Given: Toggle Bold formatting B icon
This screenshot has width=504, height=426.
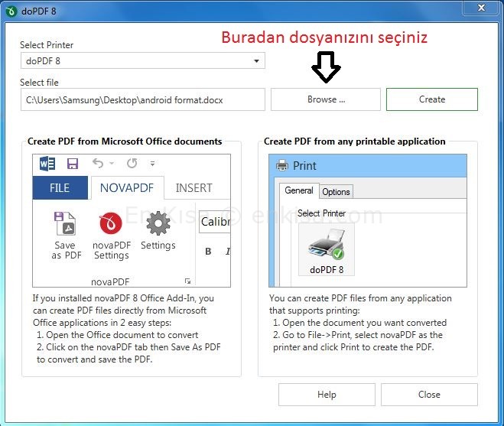Looking at the screenshot, I should [208, 252].
